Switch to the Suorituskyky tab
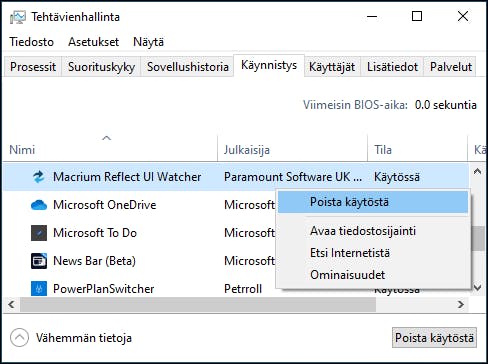This screenshot has height=364, width=488. [101, 67]
